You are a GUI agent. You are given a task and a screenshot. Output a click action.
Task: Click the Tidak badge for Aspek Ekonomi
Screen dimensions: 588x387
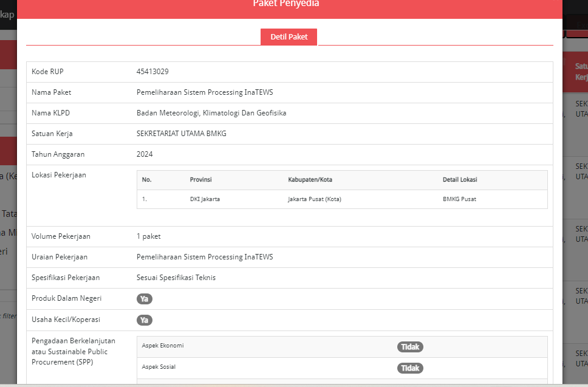pos(410,347)
